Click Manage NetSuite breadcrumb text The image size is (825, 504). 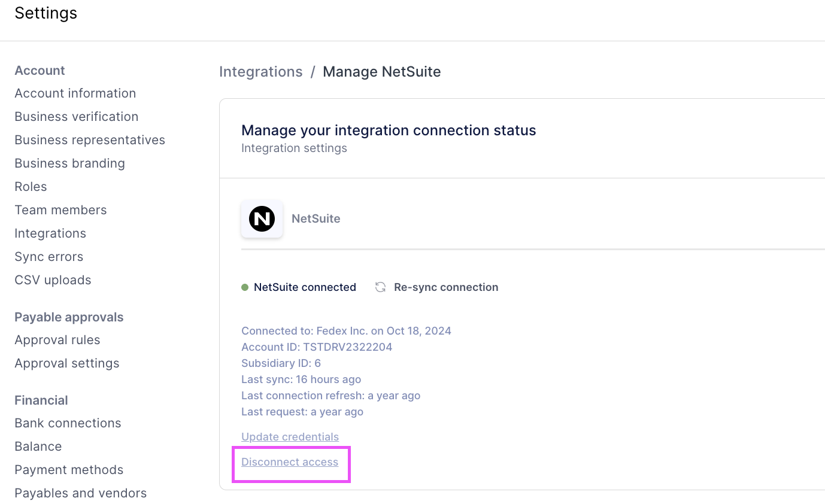pos(382,72)
